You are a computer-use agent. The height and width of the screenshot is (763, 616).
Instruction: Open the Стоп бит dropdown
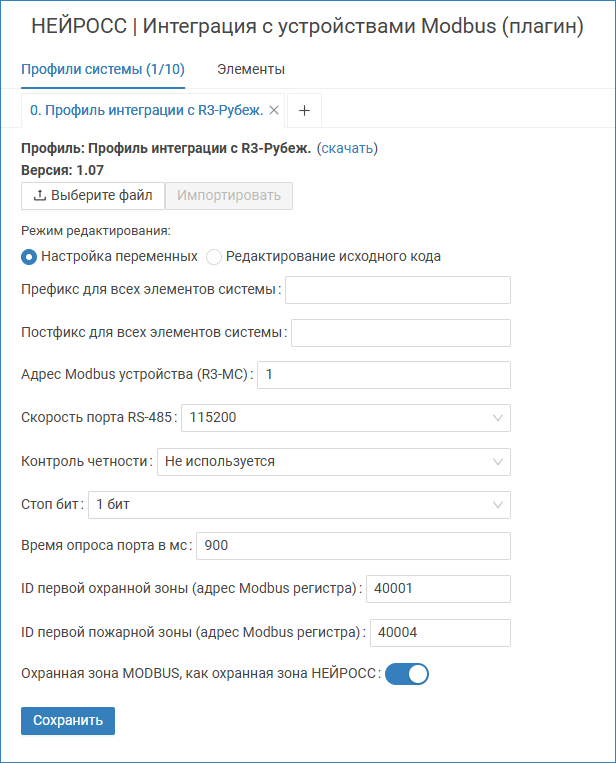(x=299, y=505)
